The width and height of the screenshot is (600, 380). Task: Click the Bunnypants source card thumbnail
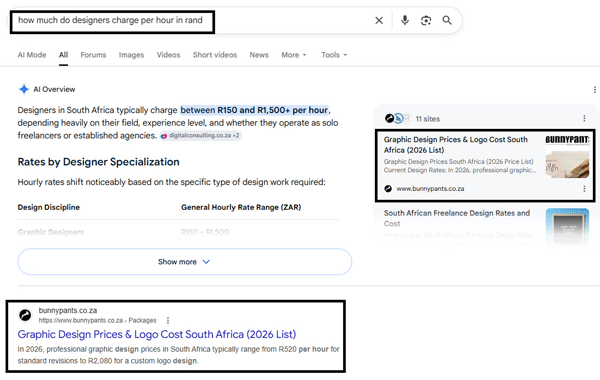click(x=567, y=156)
